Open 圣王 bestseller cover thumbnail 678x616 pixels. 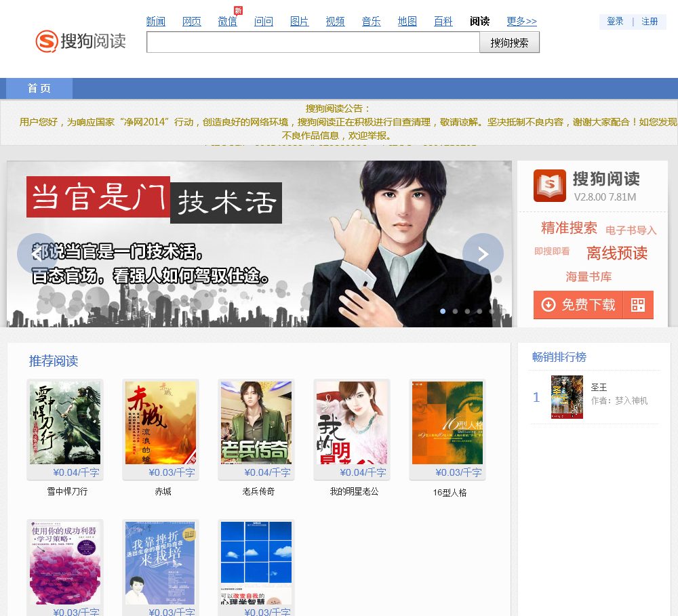pyautogui.click(x=567, y=397)
